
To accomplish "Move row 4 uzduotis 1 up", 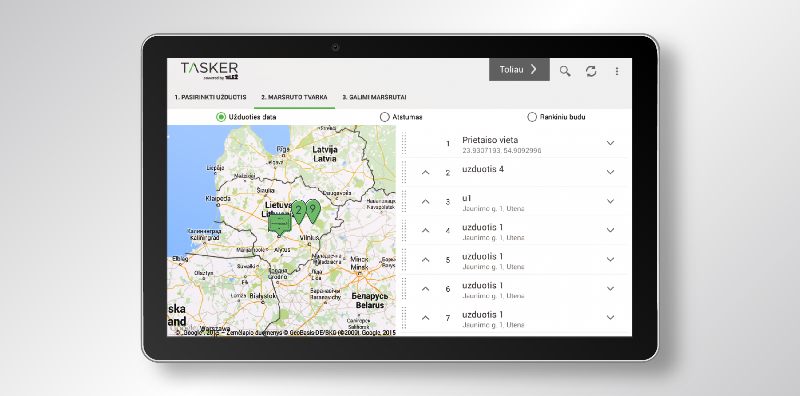I will click(426, 231).
